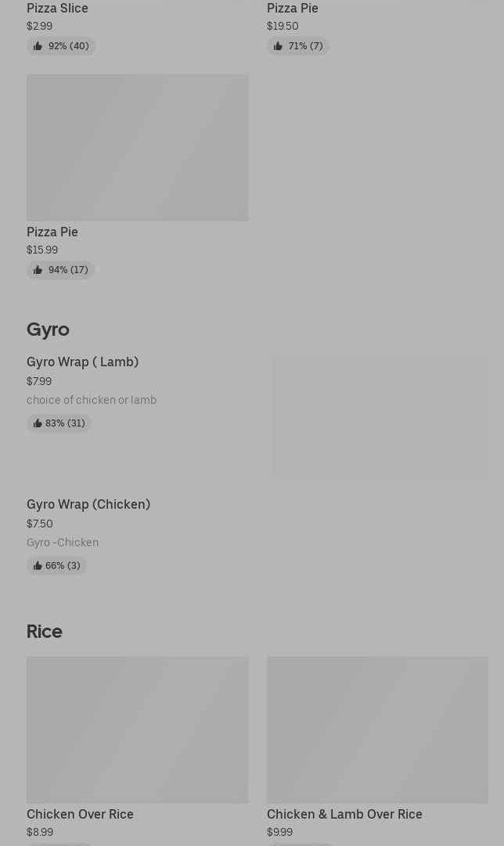Click the $7.50 price of chicken gyro
504x846 pixels.
point(40,524)
